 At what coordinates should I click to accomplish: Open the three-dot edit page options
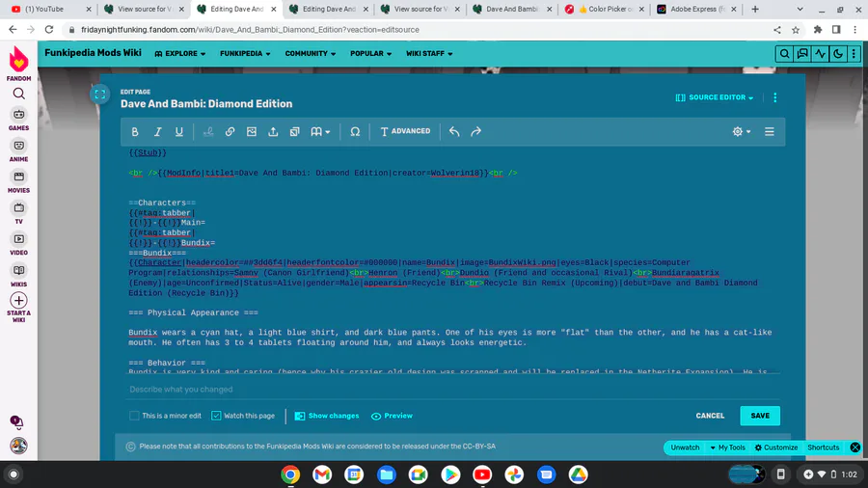tap(775, 97)
